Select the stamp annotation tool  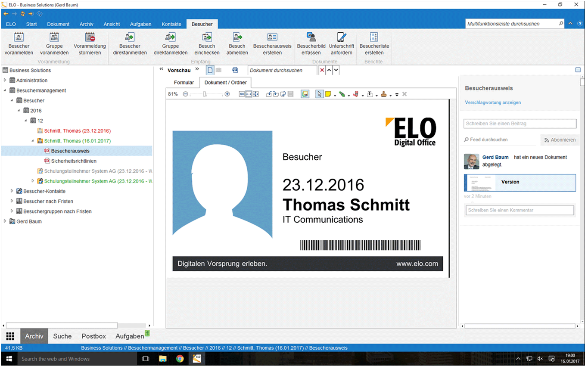click(x=383, y=94)
